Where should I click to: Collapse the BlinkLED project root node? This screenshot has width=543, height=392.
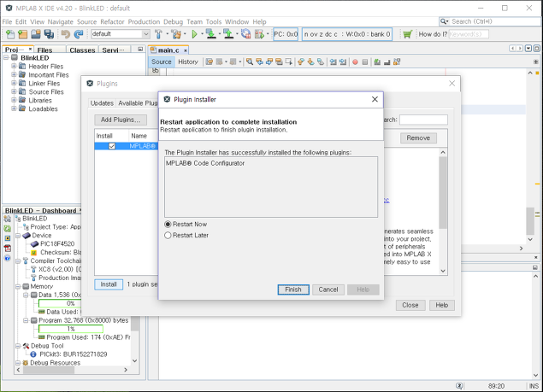point(6,57)
